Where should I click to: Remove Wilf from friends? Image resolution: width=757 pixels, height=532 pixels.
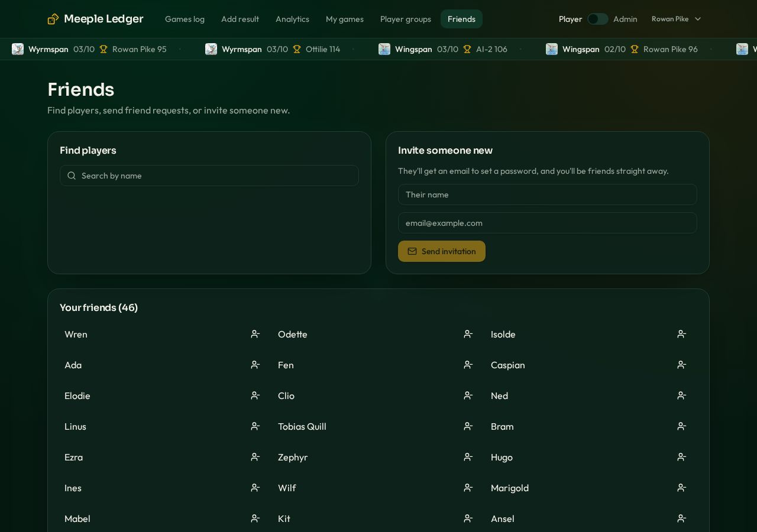(468, 488)
